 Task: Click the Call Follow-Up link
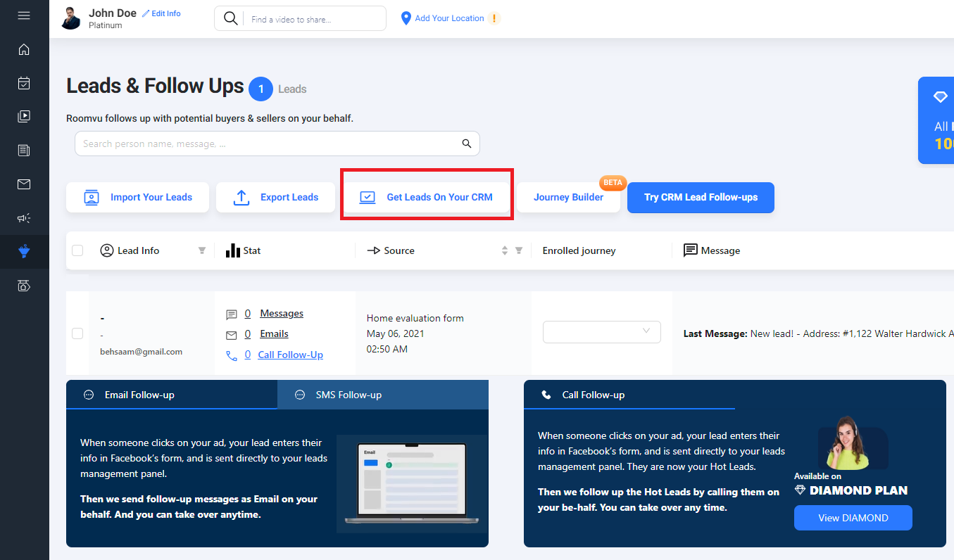[290, 355]
